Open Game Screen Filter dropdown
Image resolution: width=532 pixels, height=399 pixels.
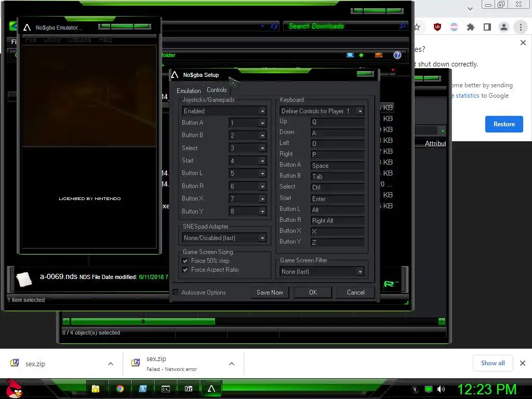[322, 271]
